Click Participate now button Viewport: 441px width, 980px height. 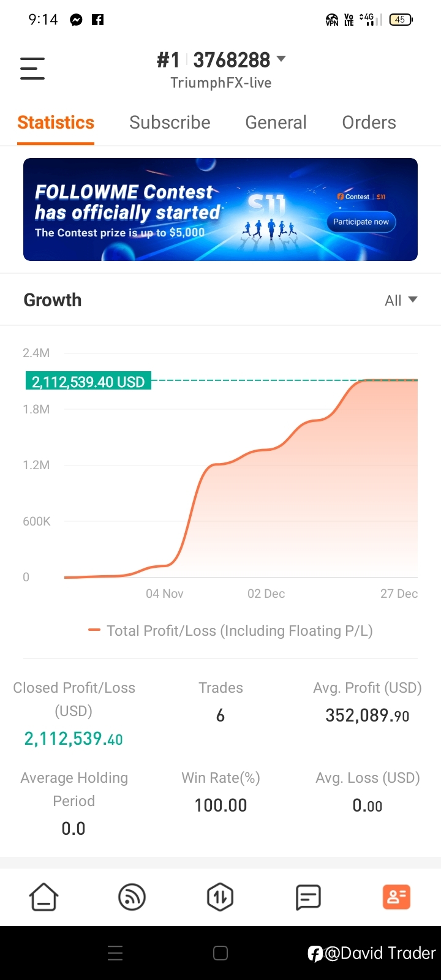[361, 222]
